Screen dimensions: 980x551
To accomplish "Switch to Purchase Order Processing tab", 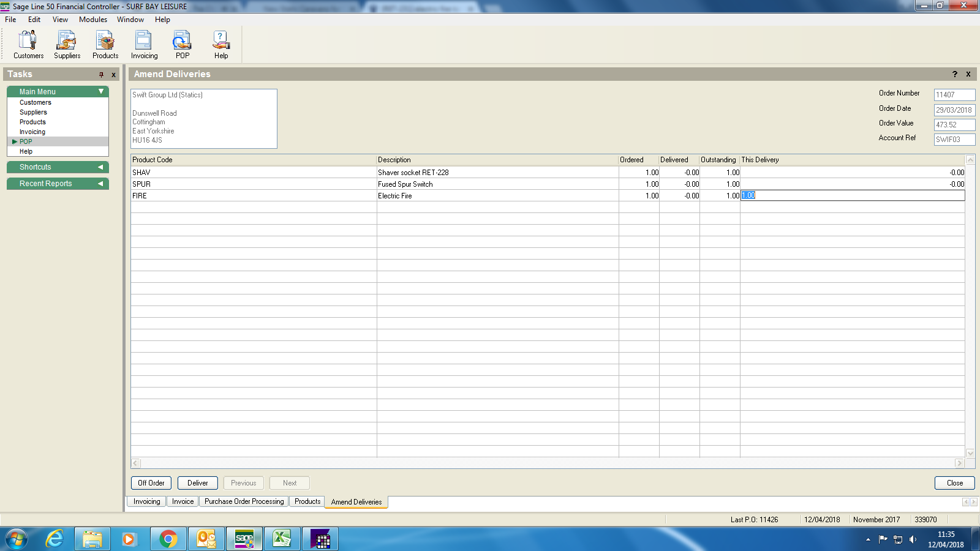I will (244, 501).
